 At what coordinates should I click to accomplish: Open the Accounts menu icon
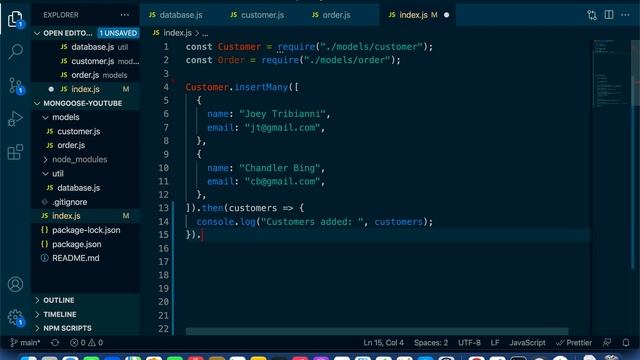pyautogui.click(x=15, y=284)
